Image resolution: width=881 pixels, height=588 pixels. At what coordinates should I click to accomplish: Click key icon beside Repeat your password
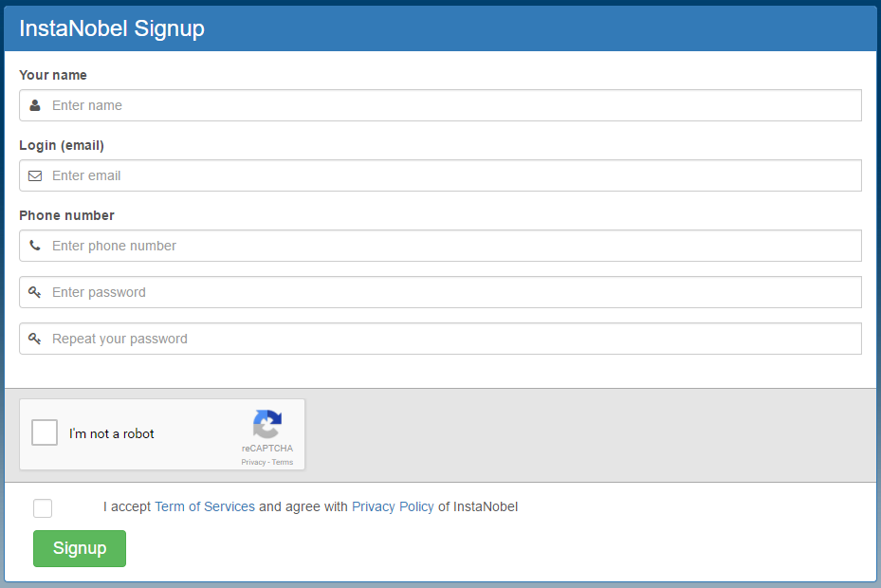click(35, 339)
